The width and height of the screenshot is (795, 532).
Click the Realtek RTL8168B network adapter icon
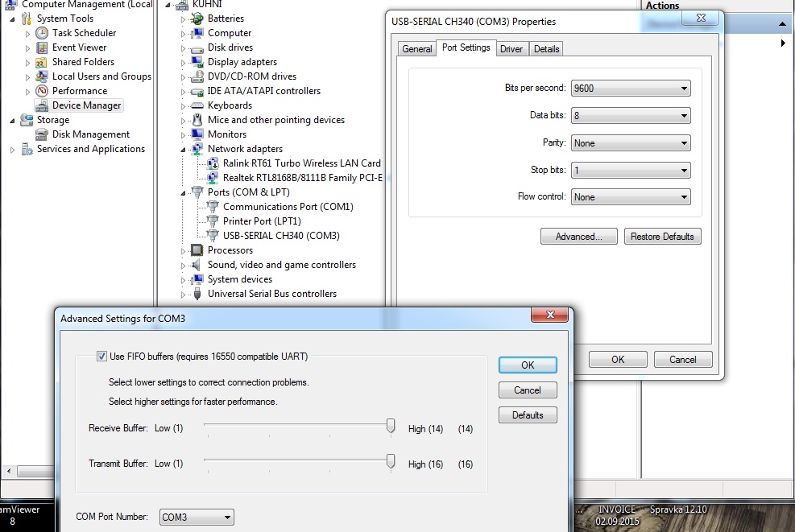click(x=213, y=178)
